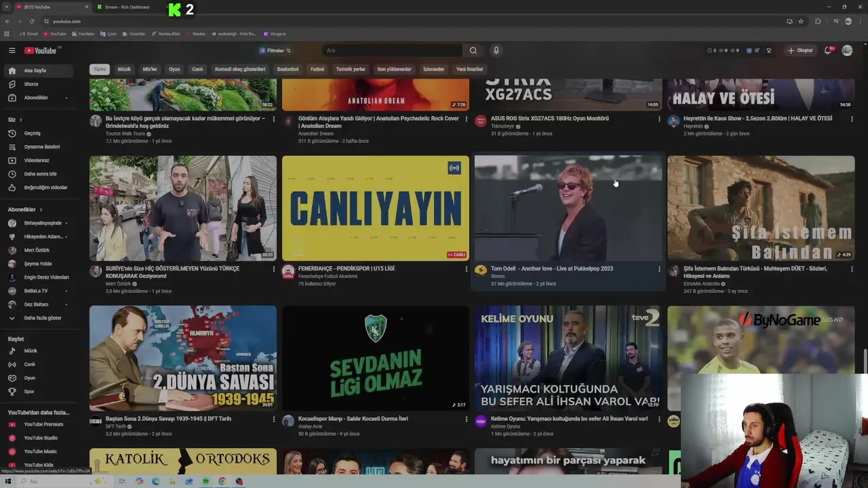868x488 pixels.
Task: Click the search magnifier button
Action: tap(473, 50)
